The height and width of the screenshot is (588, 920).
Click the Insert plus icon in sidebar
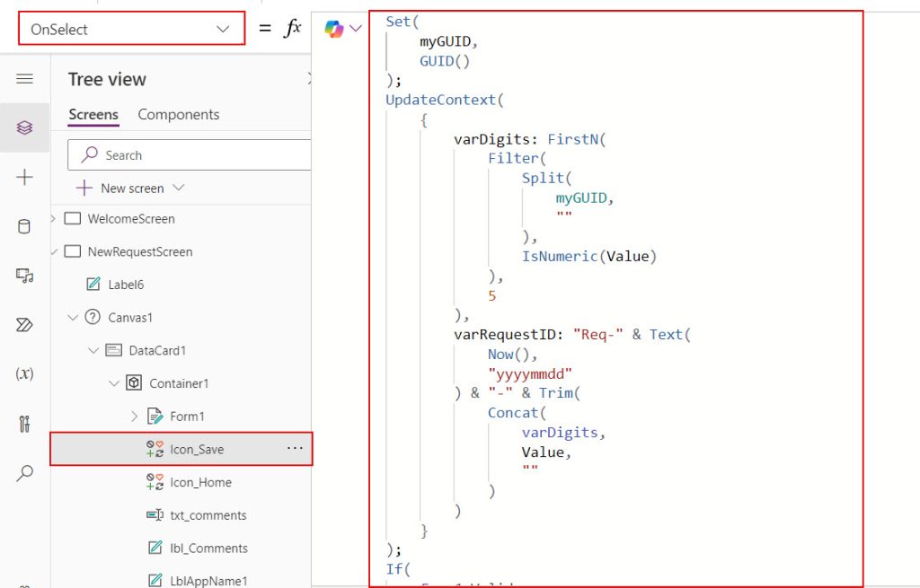point(24,177)
